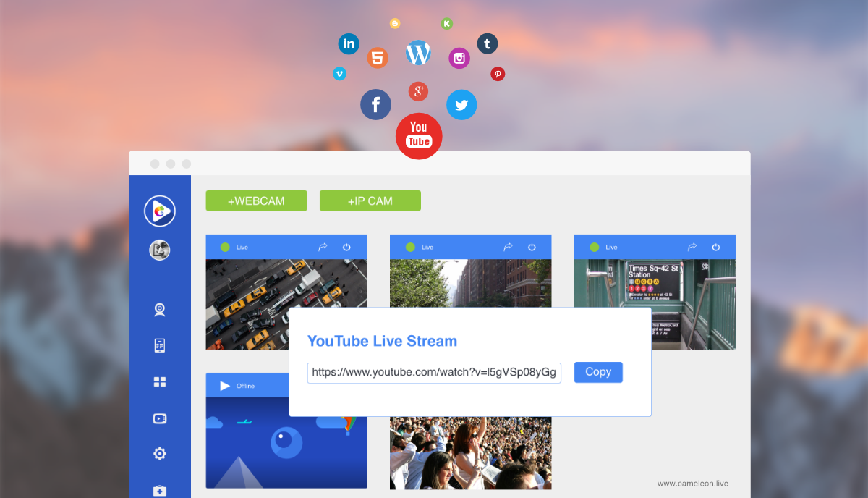Image resolution: width=868 pixels, height=498 pixels.
Task: Click the WordPress icon
Action: pos(418,53)
